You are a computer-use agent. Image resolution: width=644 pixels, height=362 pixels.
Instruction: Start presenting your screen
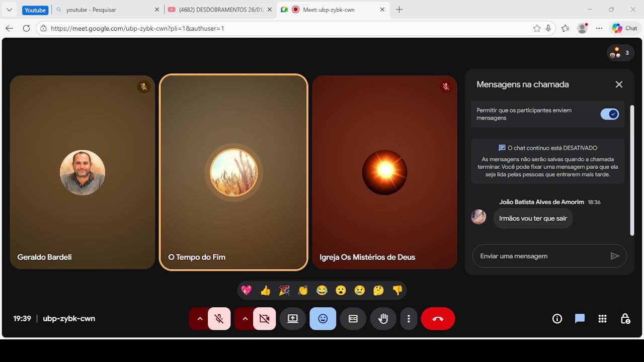coord(293,319)
